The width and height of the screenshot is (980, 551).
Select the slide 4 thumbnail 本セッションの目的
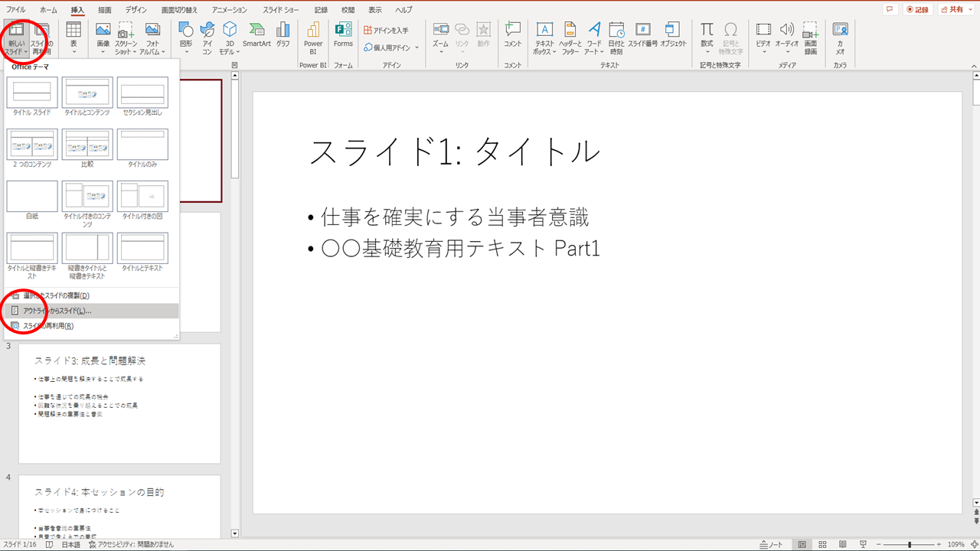pyautogui.click(x=119, y=506)
